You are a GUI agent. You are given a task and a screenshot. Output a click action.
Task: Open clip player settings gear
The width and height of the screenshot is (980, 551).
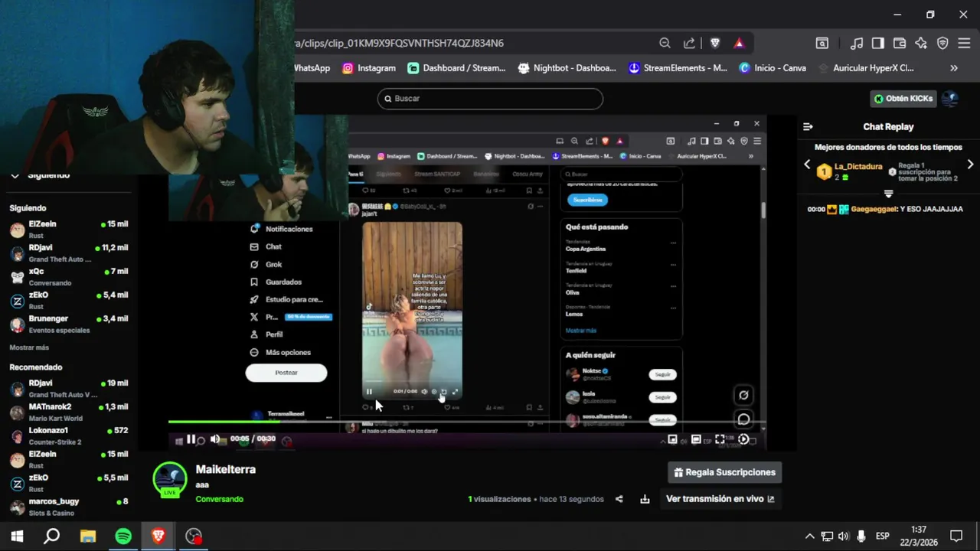point(743,439)
